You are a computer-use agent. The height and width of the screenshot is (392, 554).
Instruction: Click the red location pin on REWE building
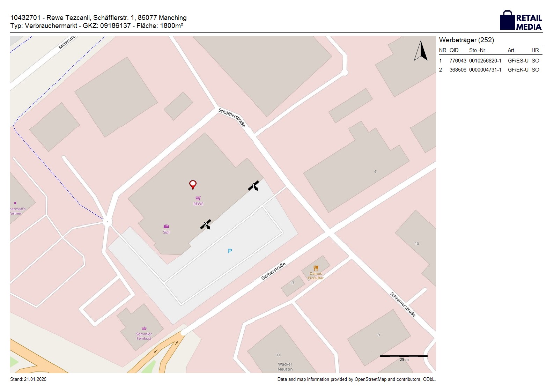[x=193, y=184]
